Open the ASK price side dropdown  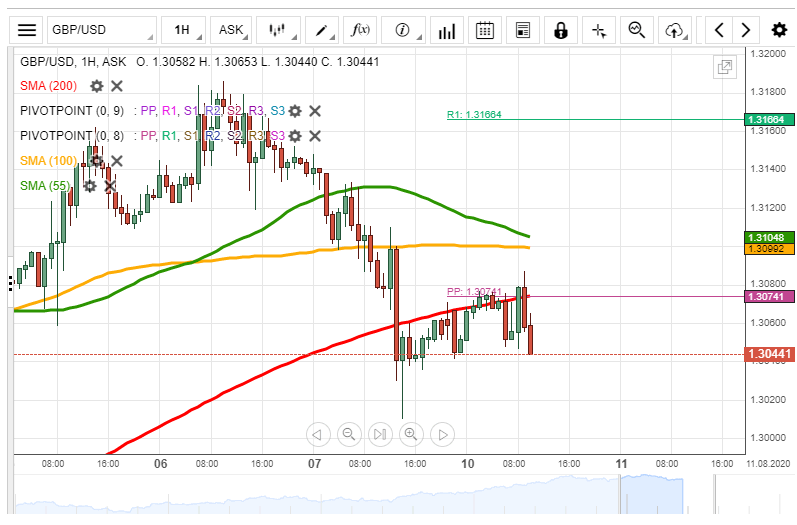(x=231, y=30)
